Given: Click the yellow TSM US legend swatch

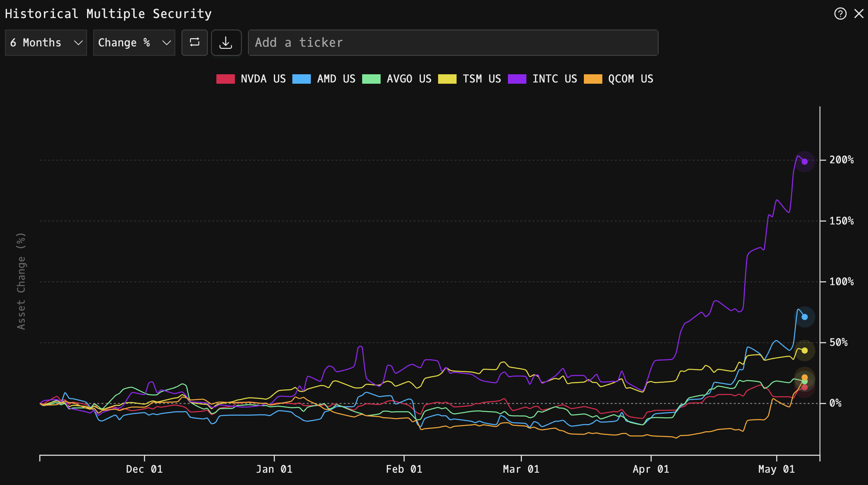Looking at the screenshot, I should point(447,79).
